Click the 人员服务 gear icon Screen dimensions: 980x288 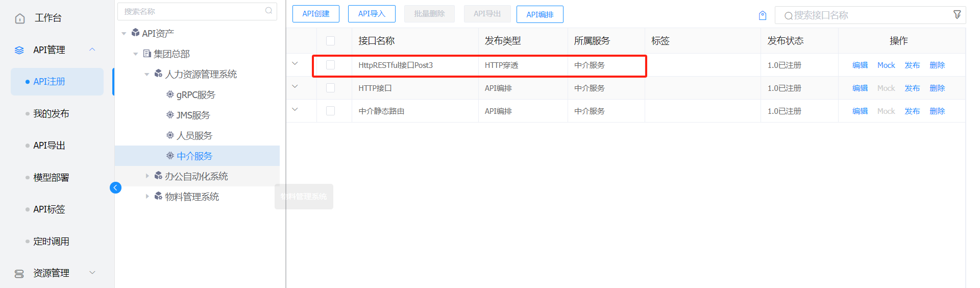coord(170,135)
